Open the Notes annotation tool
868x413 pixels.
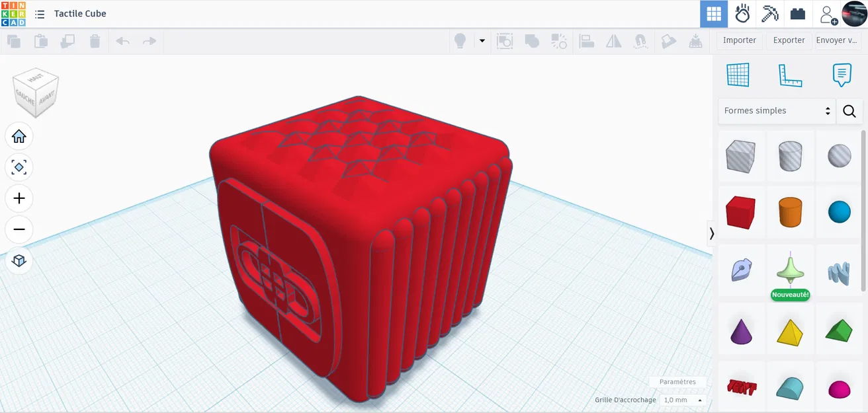tap(842, 74)
